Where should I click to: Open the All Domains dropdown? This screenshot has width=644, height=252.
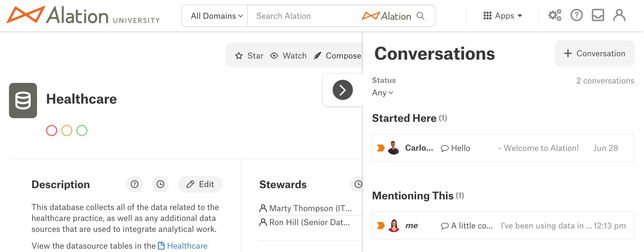coord(217,16)
